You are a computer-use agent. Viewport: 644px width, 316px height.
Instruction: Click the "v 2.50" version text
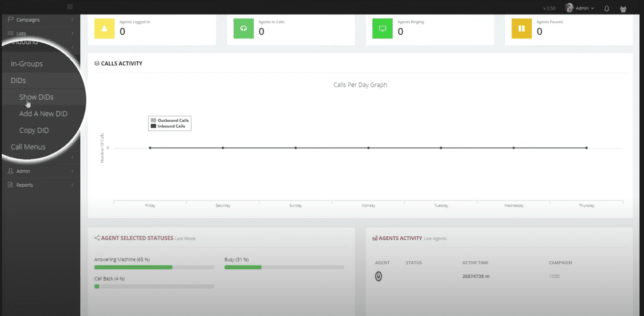(x=549, y=8)
